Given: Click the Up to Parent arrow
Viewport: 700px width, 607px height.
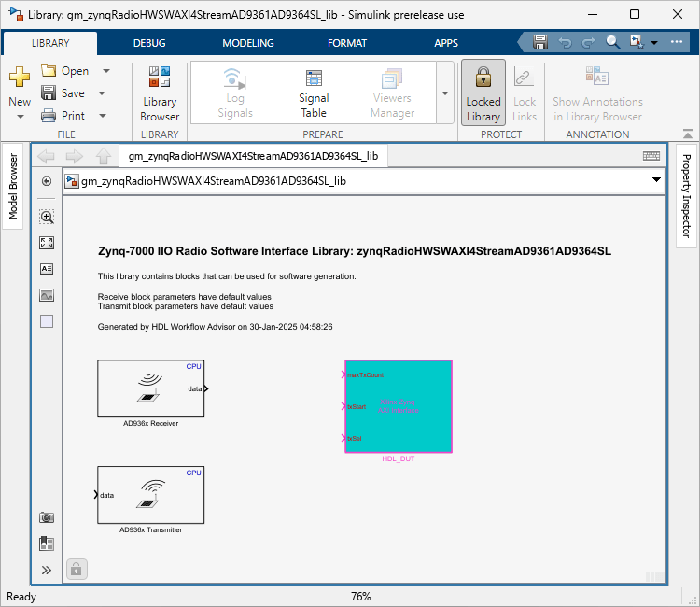Looking at the screenshot, I should [103, 156].
